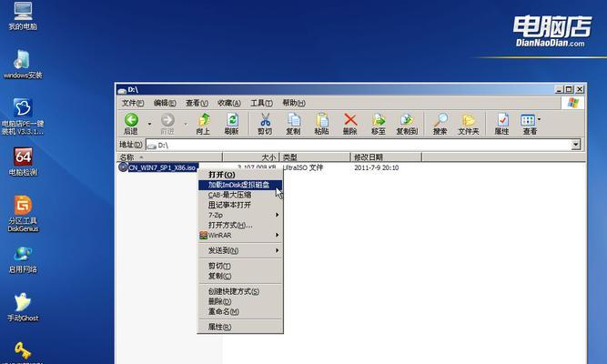Choose CAB-最大压缩 in context menu
Viewport: 607px width, 364px height.
pos(240,195)
